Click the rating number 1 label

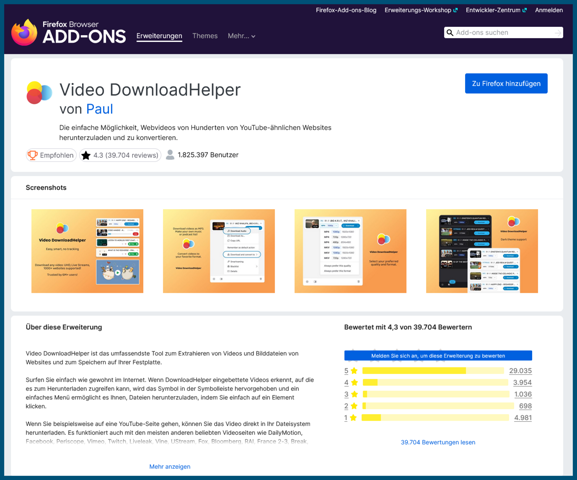point(346,417)
